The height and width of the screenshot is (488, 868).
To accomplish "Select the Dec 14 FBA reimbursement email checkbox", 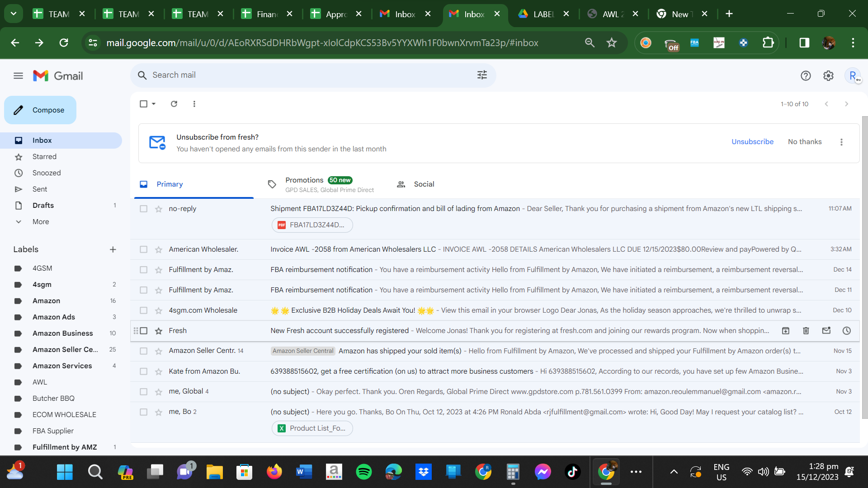I will point(143,270).
